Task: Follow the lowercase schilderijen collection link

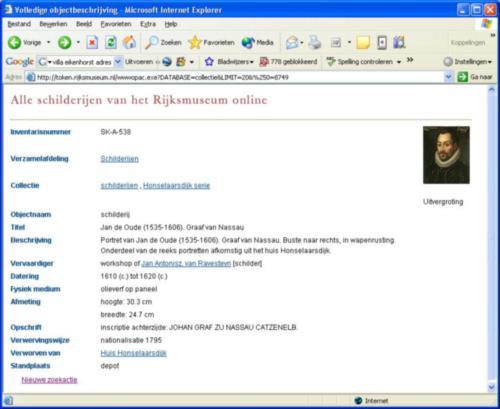Action: [x=119, y=185]
